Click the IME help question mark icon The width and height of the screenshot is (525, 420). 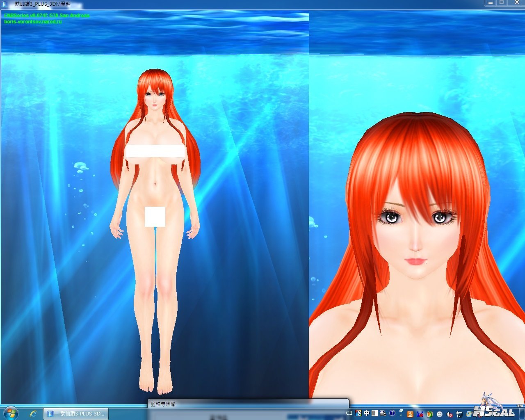392,413
